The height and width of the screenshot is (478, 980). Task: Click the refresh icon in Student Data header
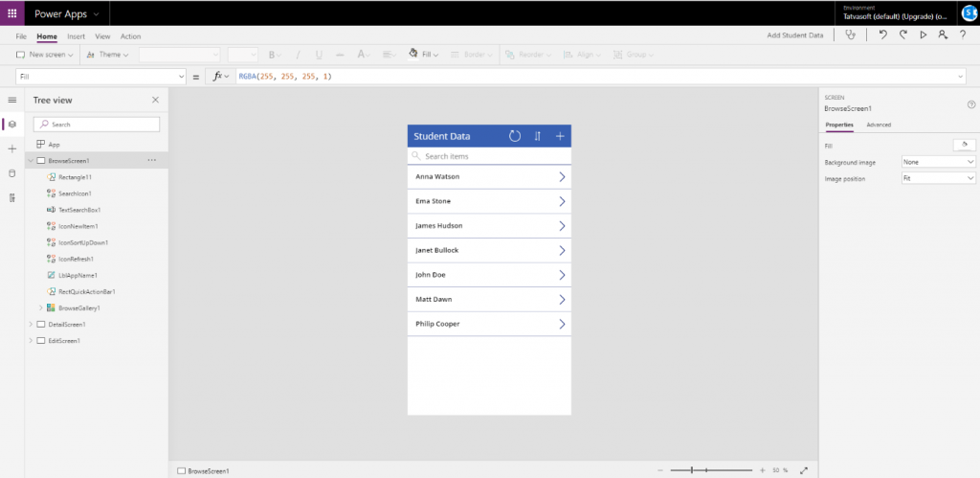[514, 136]
